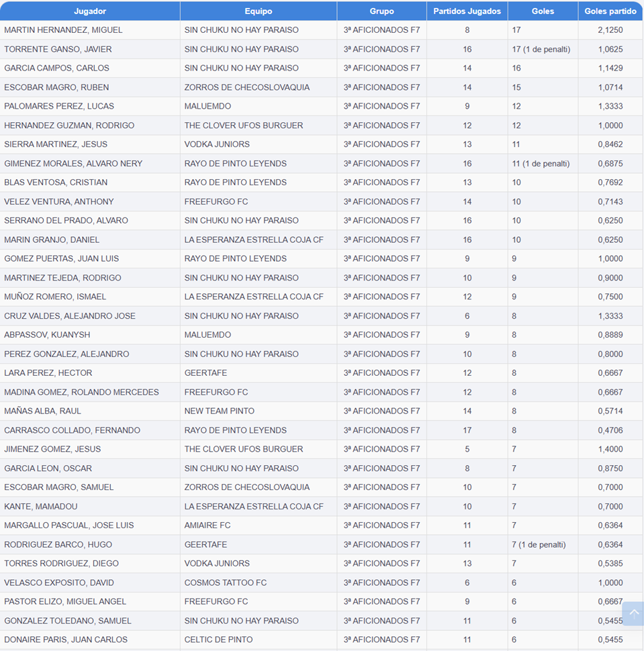Sort the table by Grupo column
644x651 pixels.
[x=381, y=11]
